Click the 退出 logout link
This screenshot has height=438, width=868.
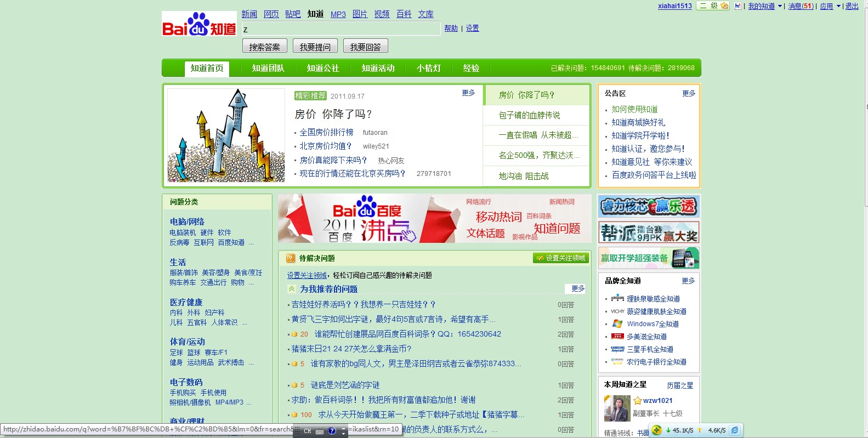(x=852, y=7)
